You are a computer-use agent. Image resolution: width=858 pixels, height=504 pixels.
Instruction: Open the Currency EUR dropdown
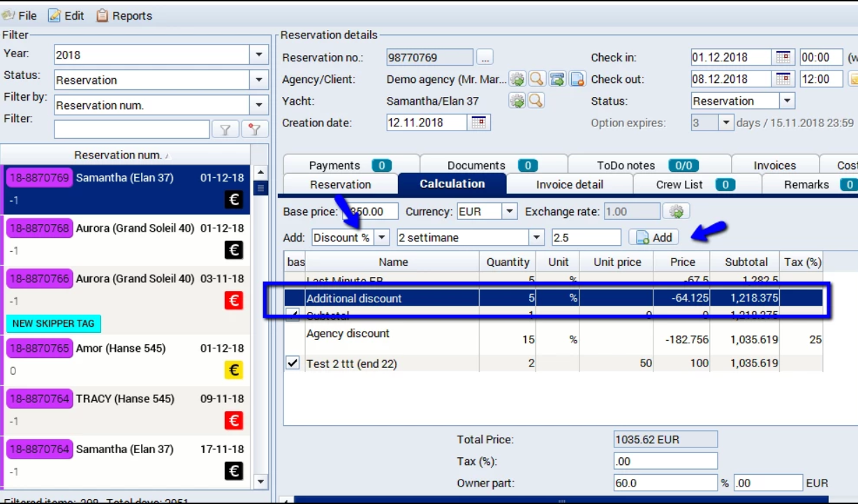tap(510, 212)
